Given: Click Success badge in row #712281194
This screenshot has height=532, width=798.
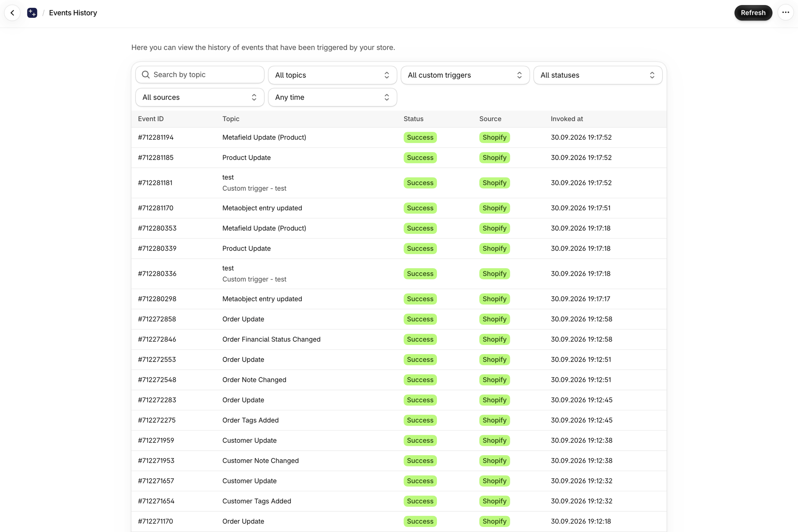Looking at the screenshot, I should (420, 138).
